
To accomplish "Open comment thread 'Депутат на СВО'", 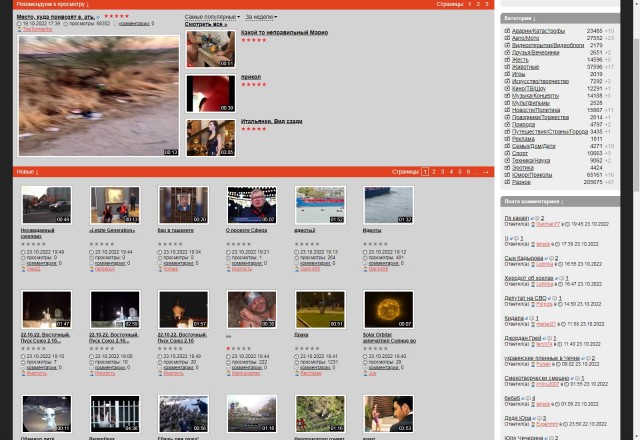I will (524, 296).
